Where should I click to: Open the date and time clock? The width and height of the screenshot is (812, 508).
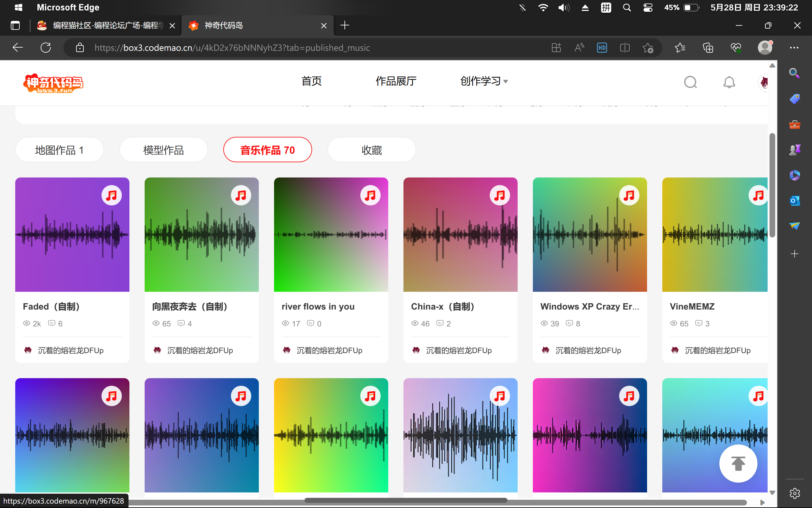click(754, 7)
